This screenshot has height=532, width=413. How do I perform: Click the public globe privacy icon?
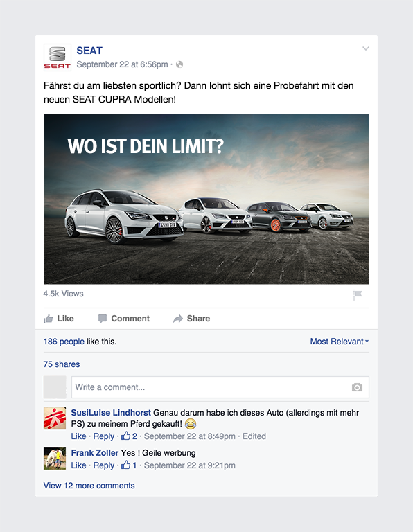179,64
